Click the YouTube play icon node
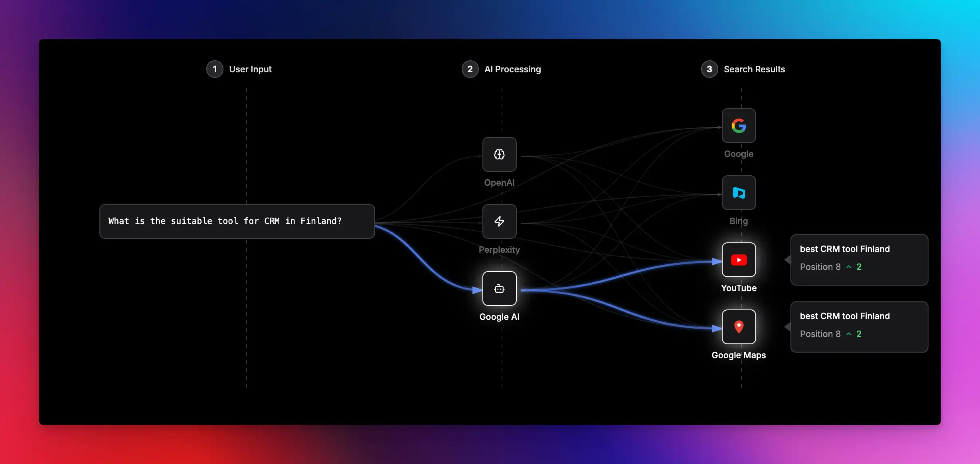The height and width of the screenshot is (464, 980). point(739,260)
